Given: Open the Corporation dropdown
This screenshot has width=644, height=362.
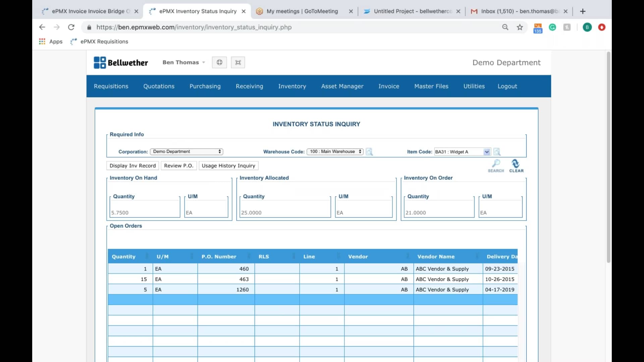Looking at the screenshot, I should coord(186,152).
